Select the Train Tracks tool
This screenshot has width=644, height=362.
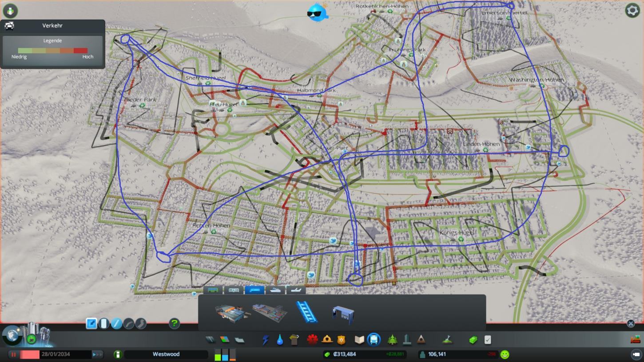[306, 312]
